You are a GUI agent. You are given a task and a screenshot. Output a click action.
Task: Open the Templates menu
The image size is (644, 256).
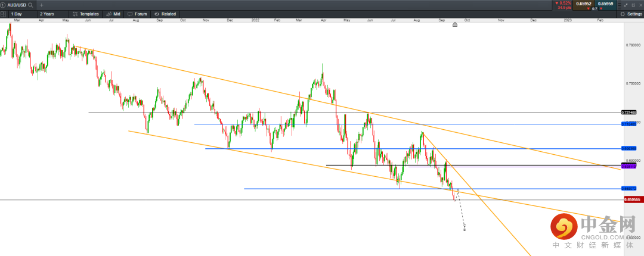tap(86, 13)
